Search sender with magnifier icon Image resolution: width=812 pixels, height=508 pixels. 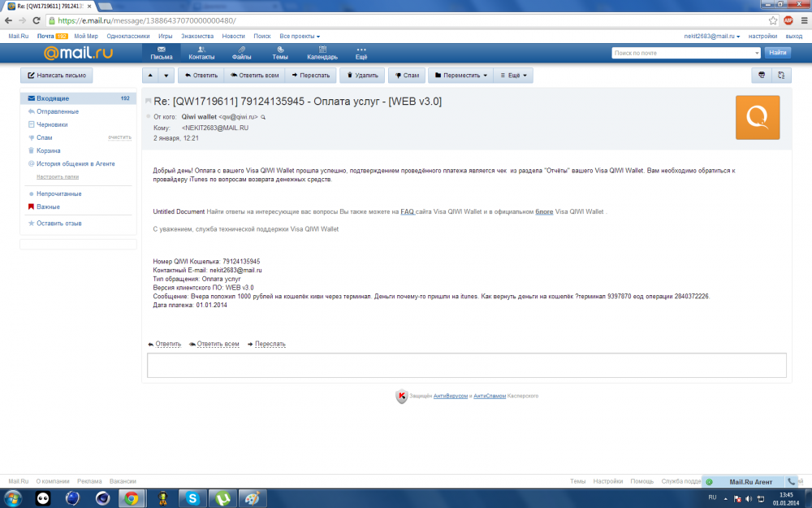pos(263,117)
